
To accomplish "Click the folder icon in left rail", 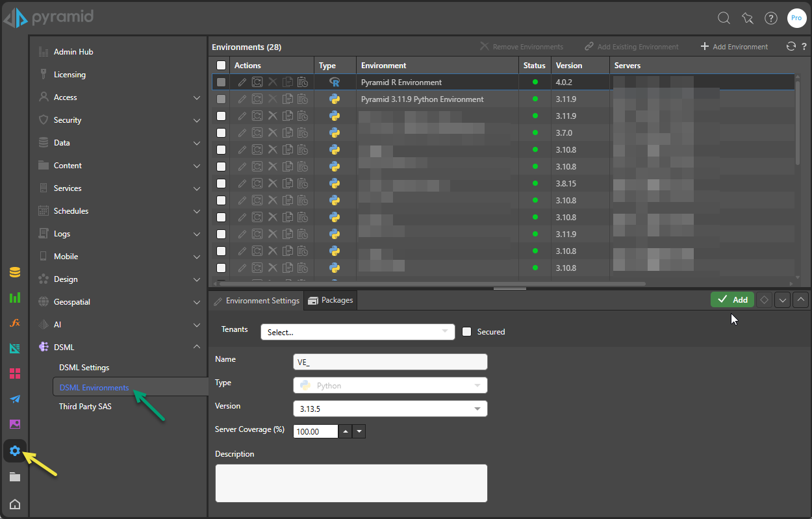I will [15, 477].
